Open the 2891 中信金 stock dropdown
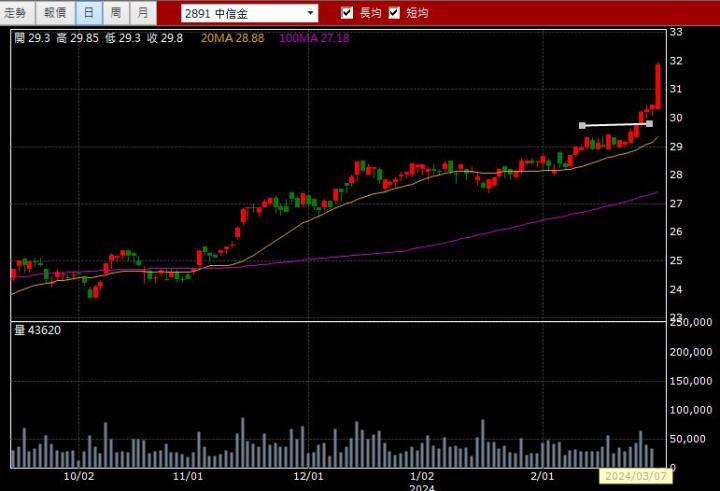This screenshot has height=491, width=720. [249, 13]
